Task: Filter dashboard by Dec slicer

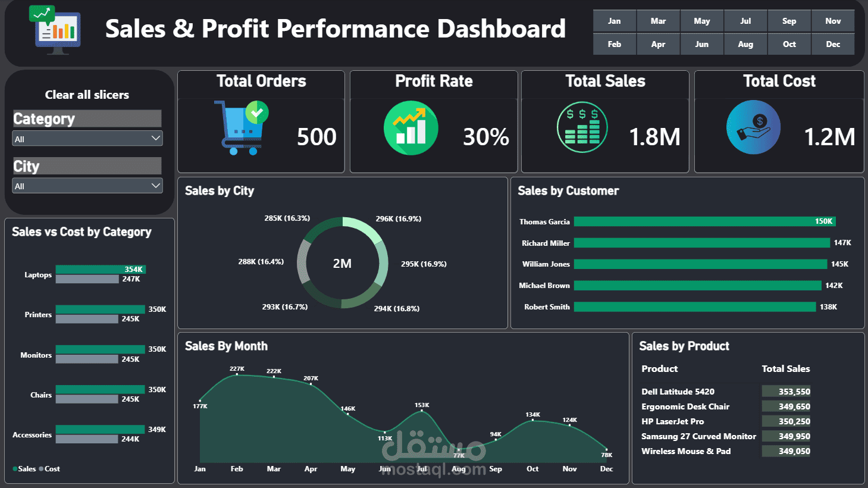Action: point(833,44)
